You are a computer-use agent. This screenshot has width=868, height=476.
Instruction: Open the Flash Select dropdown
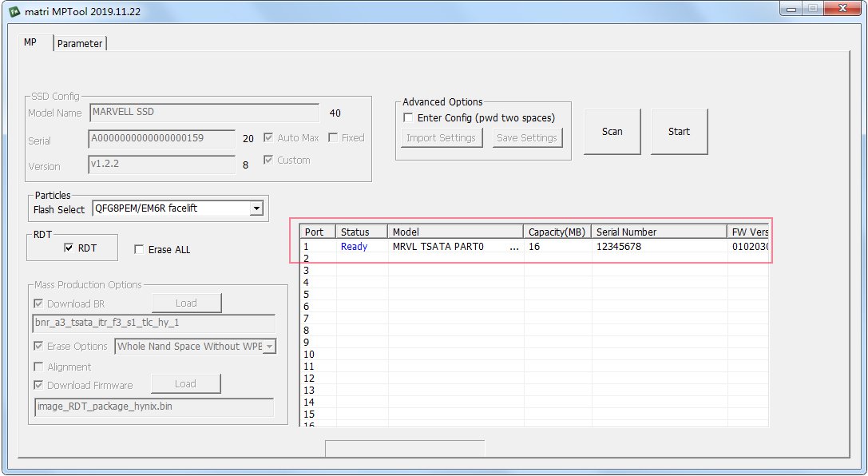pyautogui.click(x=256, y=208)
